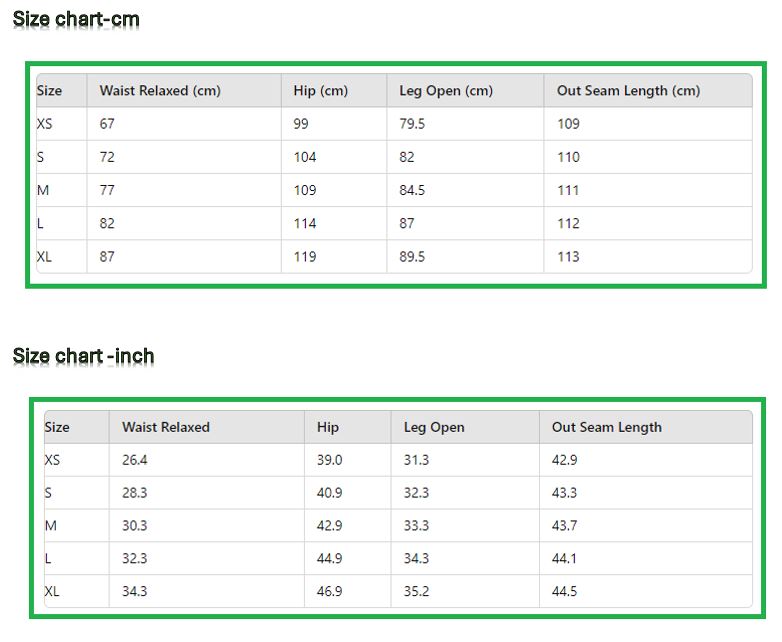
Task: Click the 'Size chart-cm' heading
Action: click(x=76, y=19)
